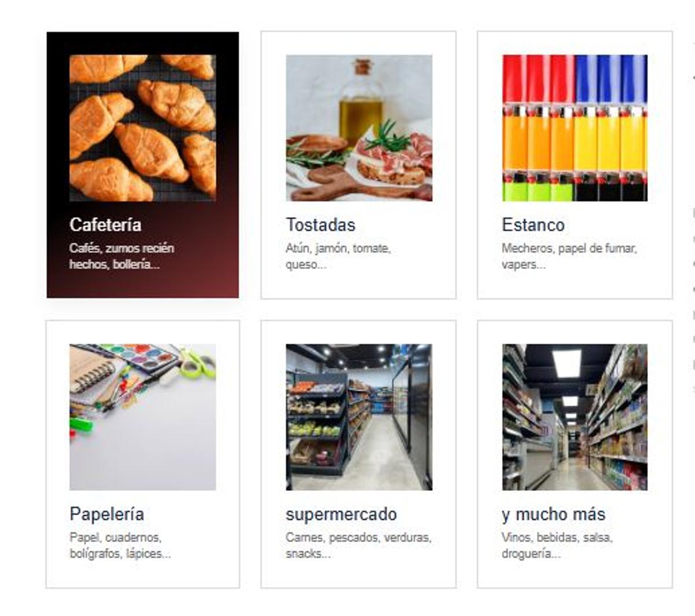This screenshot has height=616, width=695.
Task: Open the colorful lighters image in Estanco
Action: [575, 128]
